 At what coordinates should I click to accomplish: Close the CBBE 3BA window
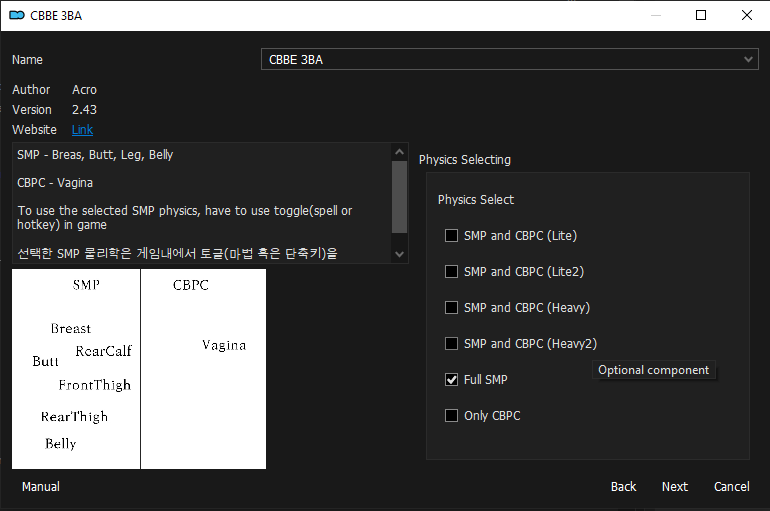coord(747,15)
